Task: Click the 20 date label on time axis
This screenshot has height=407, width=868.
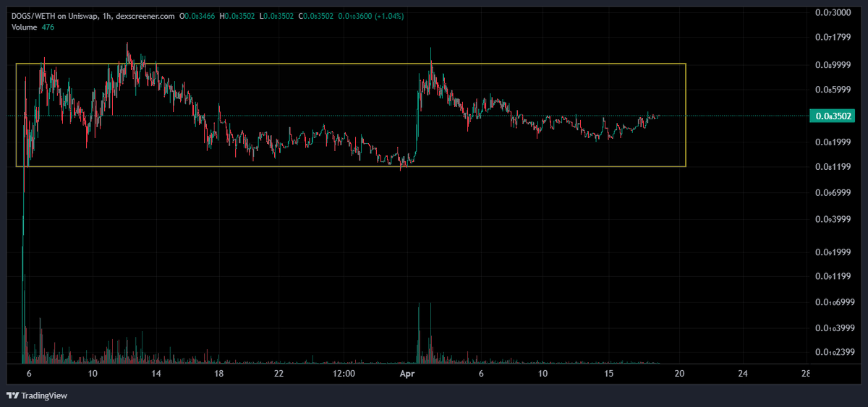Action: coord(679,374)
